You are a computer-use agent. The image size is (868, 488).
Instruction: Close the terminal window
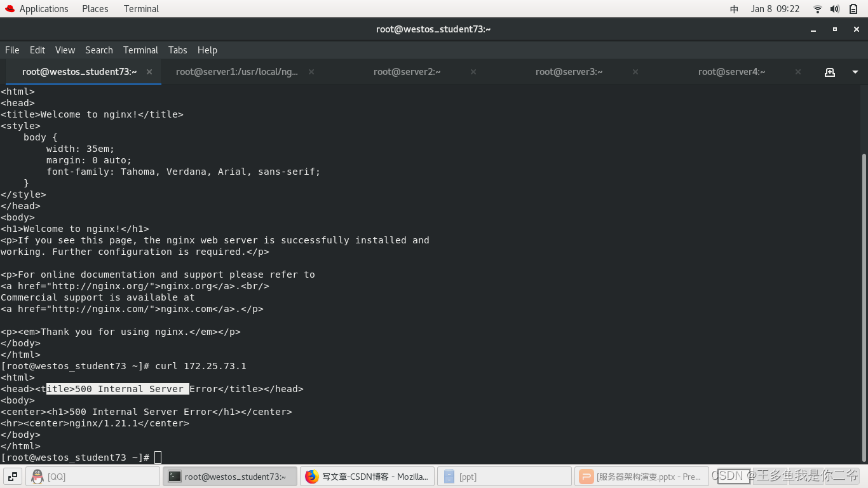pos(856,29)
